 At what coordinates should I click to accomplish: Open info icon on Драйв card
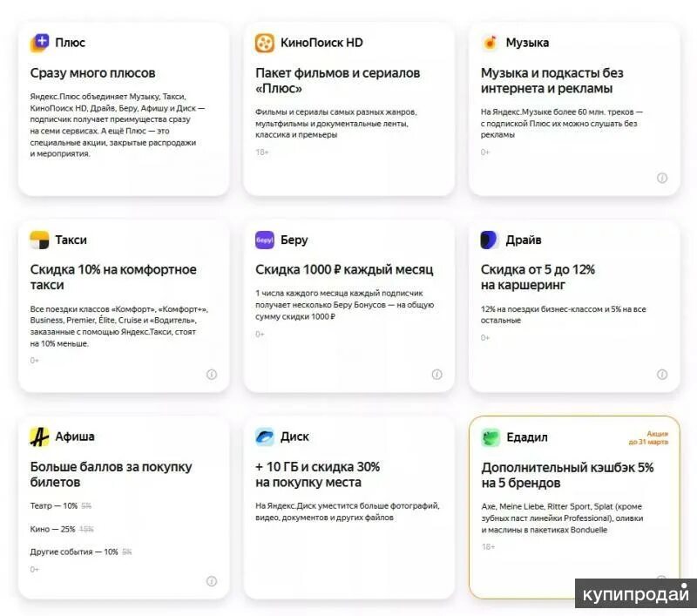[662, 375]
